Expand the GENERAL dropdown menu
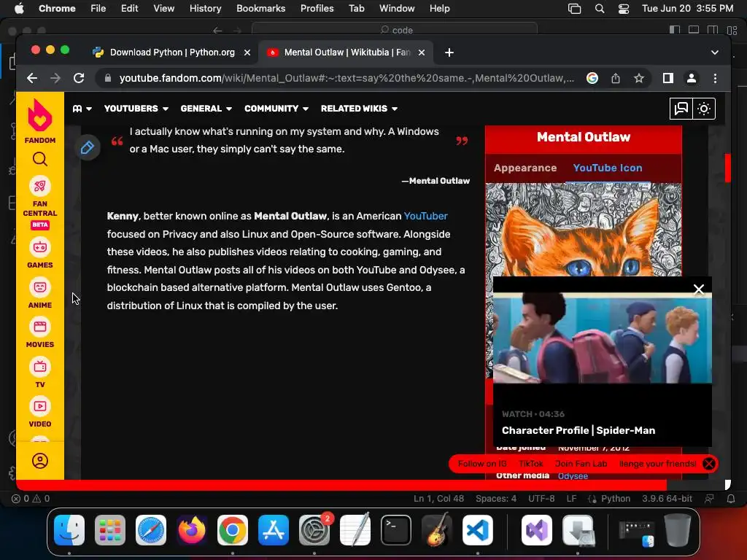 coord(206,109)
